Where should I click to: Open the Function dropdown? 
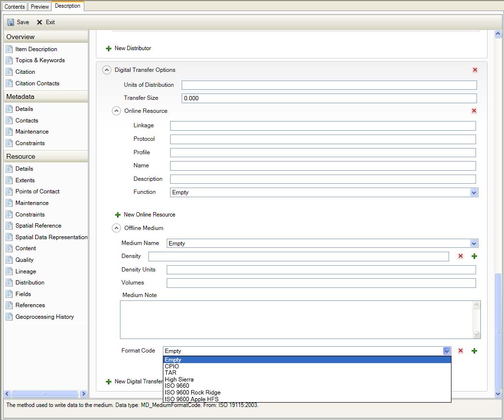point(474,192)
